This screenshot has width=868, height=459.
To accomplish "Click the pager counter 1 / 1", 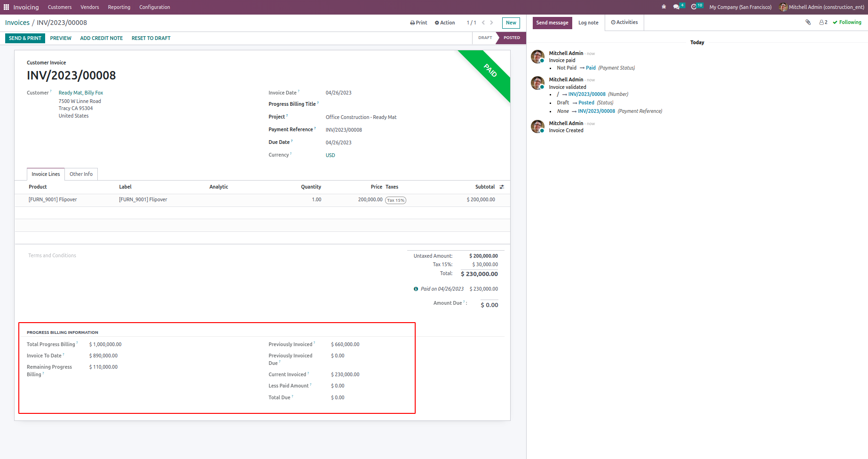I will pos(471,23).
